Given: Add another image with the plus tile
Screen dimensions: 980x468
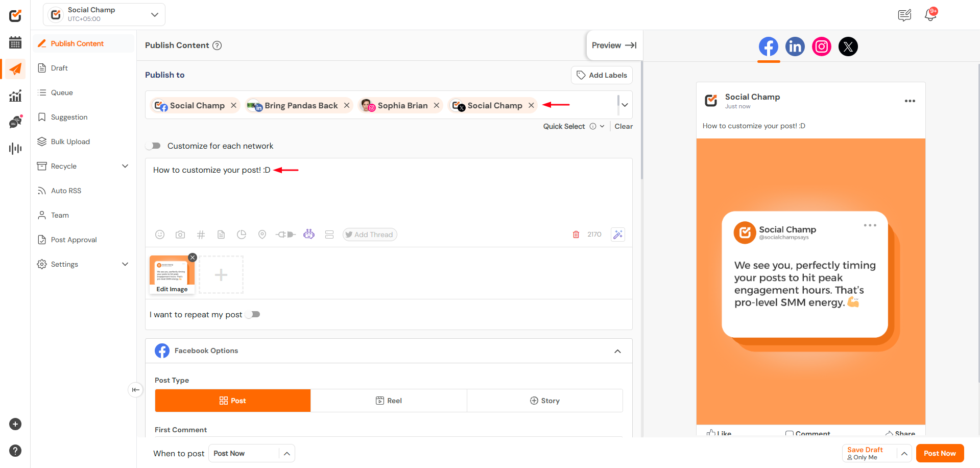Looking at the screenshot, I should [x=221, y=275].
